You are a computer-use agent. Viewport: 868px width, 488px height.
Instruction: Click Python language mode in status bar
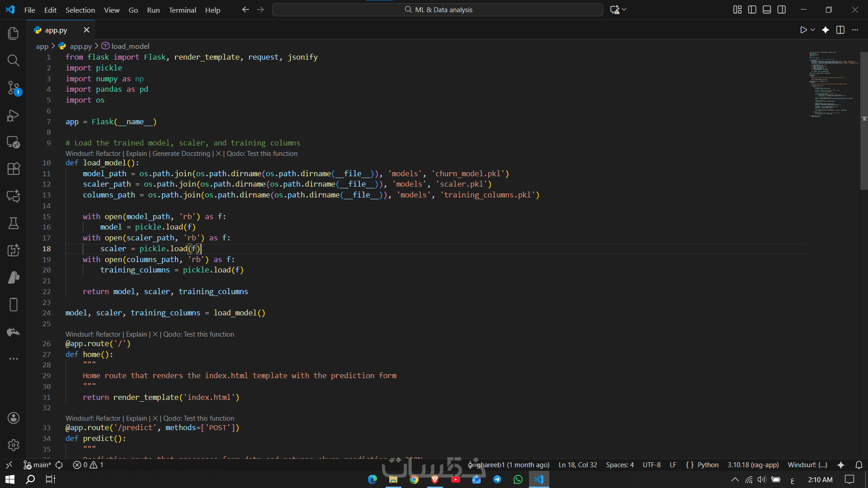pos(708,465)
